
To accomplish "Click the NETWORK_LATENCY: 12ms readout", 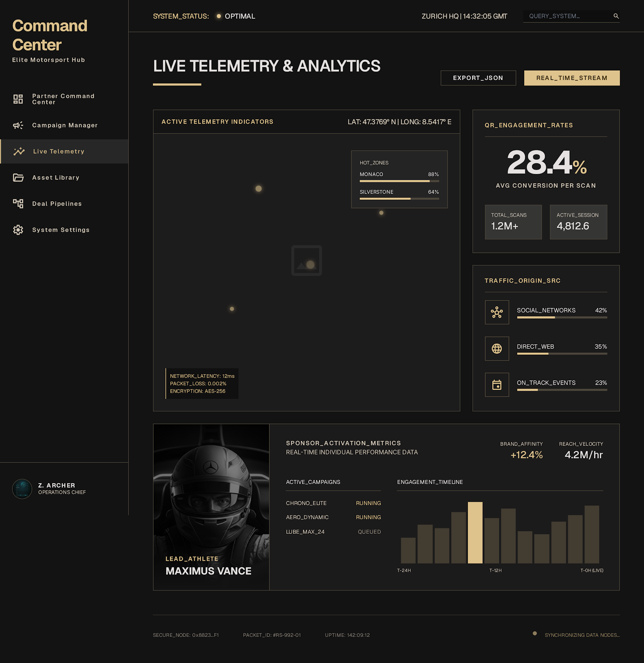I will [202, 376].
